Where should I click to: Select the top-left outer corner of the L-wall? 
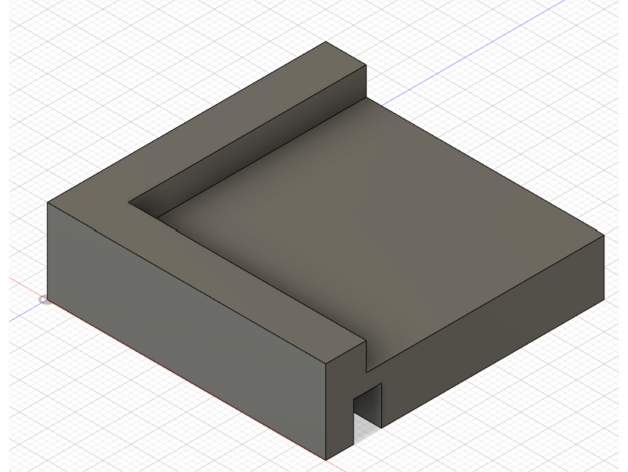tap(49, 203)
